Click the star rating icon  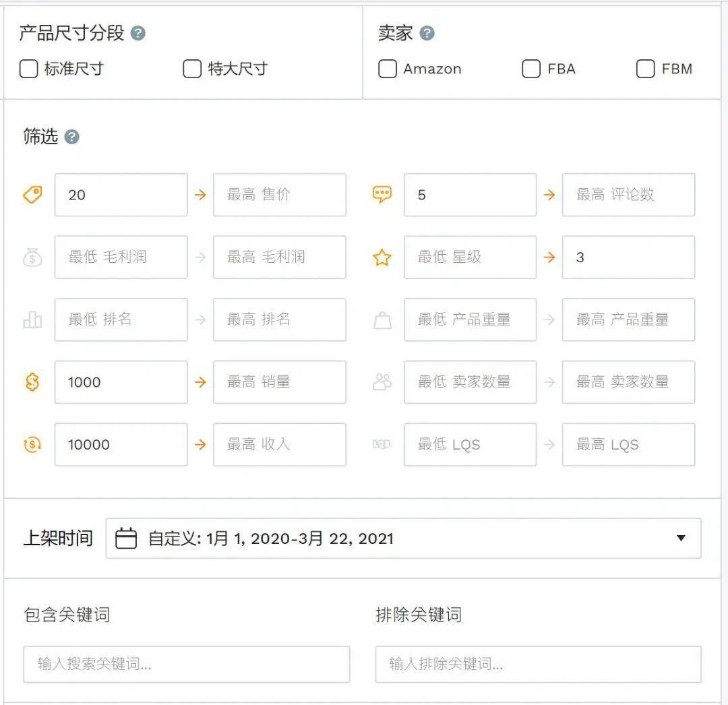coord(382,257)
